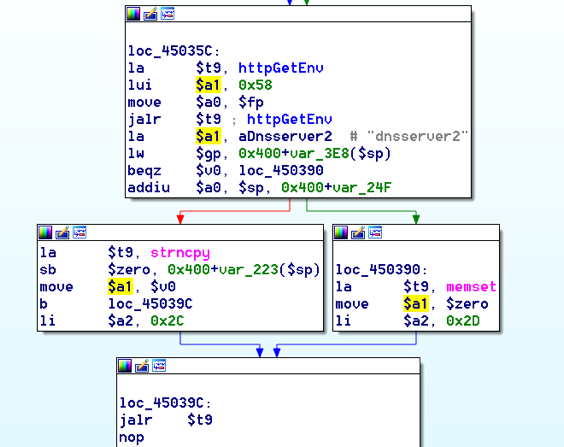Screen dimensions: 564x447
Task: Click the group icon on strncpy block
Action: (79, 233)
